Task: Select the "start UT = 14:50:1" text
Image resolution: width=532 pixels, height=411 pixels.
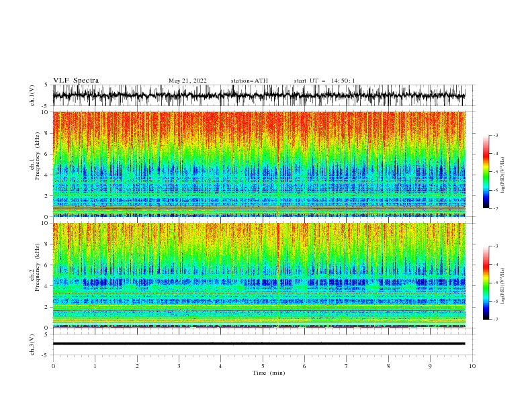Action: click(x=324, y=81)
